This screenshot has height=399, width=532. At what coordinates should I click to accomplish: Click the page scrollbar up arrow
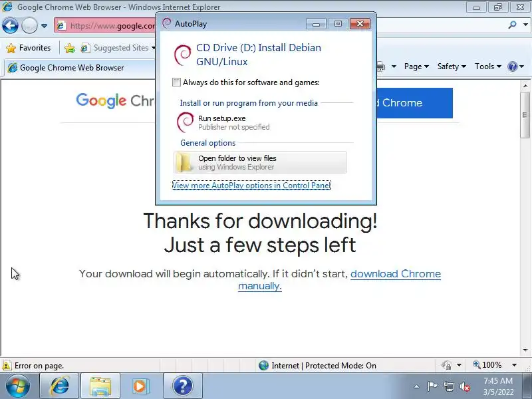pos(525,86)
